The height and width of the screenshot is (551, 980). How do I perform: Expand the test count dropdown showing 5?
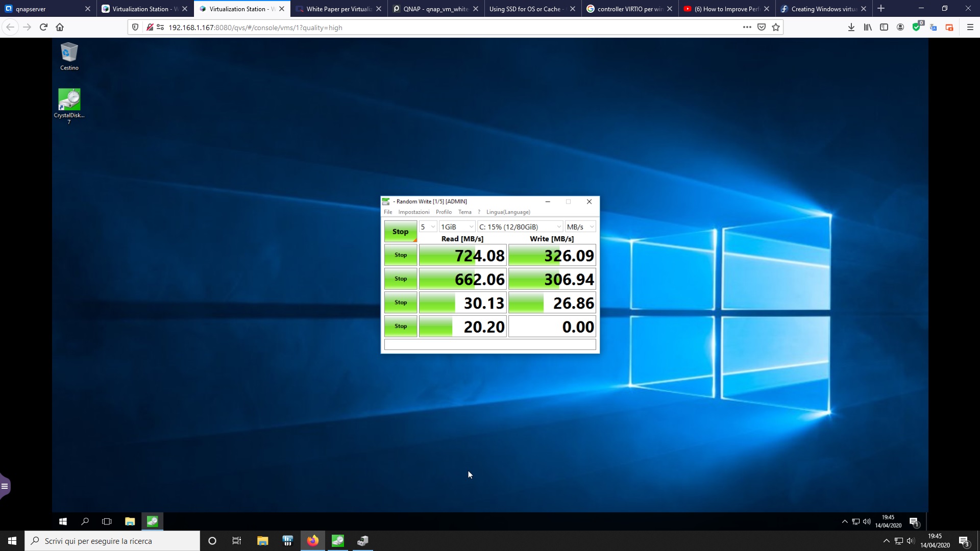[x=428, y=227]
